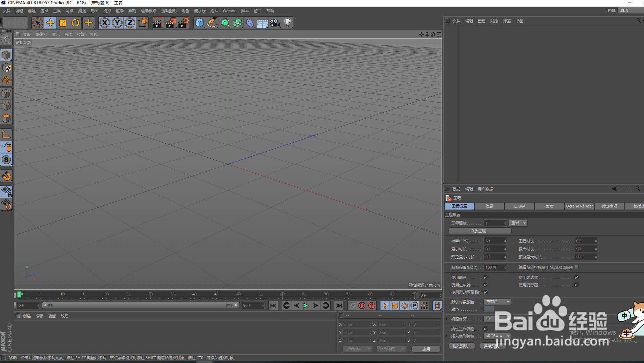Open viewport 摄像机 menu
644x363 pixels.
tap(41, 35)
